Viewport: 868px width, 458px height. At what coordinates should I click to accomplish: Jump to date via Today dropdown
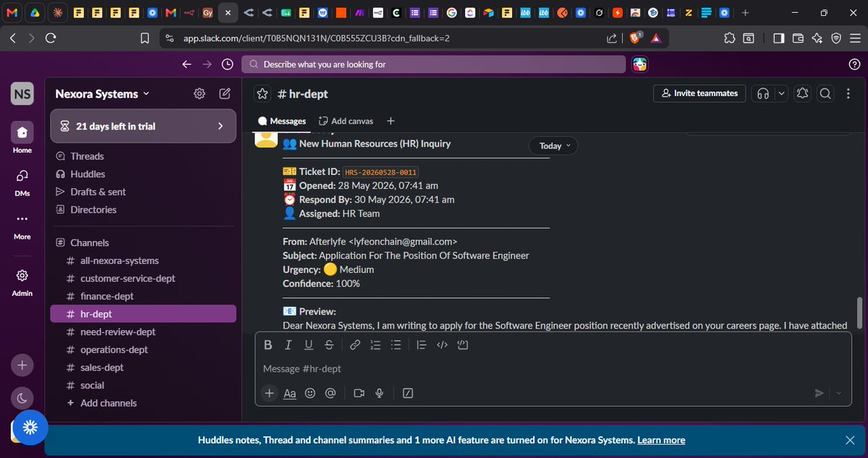554,145
